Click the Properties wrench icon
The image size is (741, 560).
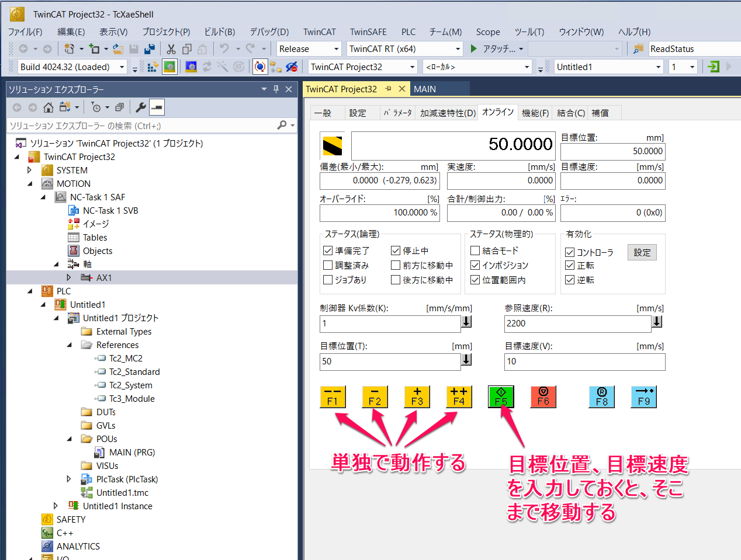coord(141,107)
